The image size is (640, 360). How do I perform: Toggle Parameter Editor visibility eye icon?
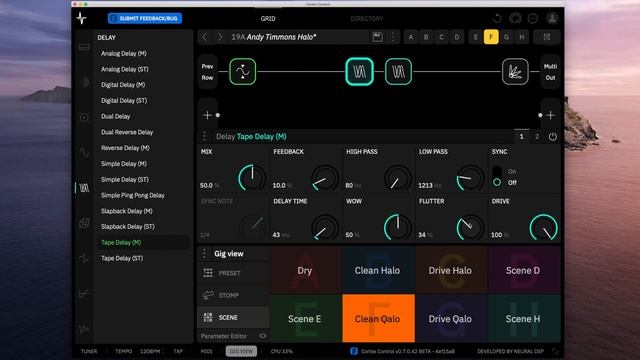(262, 336)
